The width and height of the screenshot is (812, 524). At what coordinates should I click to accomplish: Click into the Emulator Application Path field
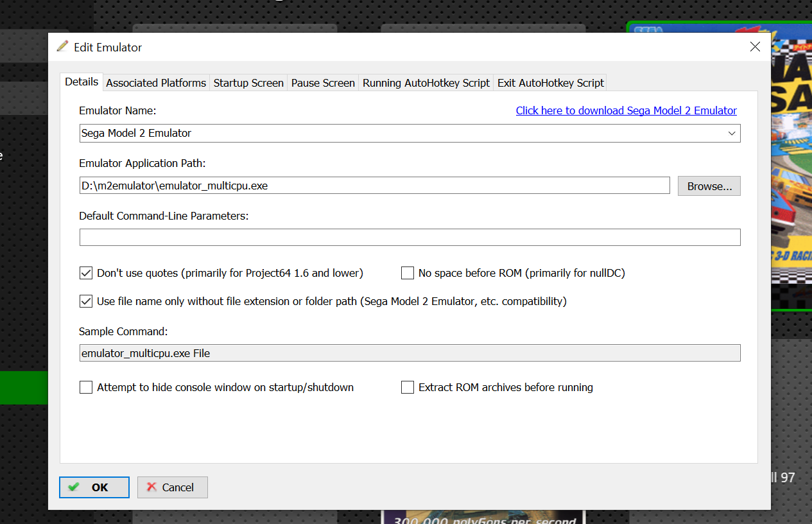click(x=374, y=186)
